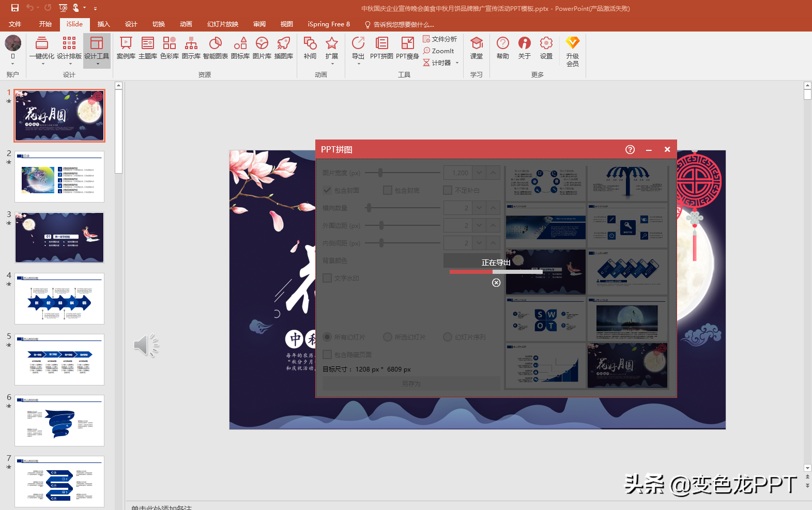812x510 pixels.
Task: Adjust the 图片宽度 slider handle
Action: point(380,173)
